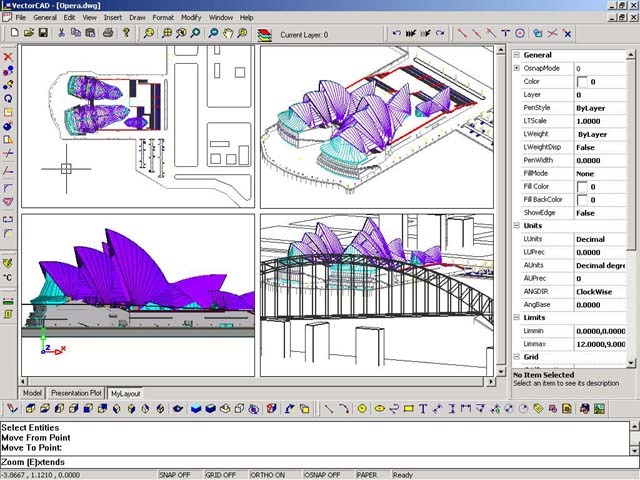Viewport: 640px width, 480px height.
Task: Collapse the Limits properties section
Action: click(x=517, y=317)
